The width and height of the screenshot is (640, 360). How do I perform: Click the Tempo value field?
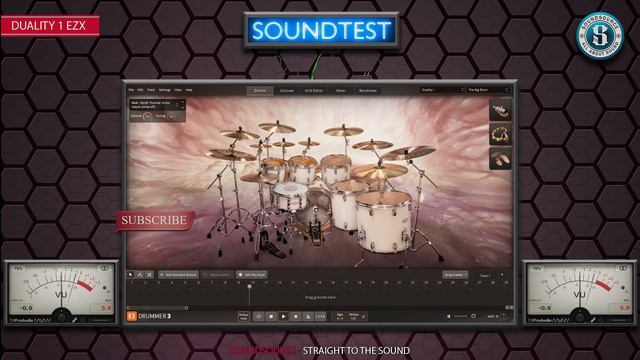pos(353,317)
